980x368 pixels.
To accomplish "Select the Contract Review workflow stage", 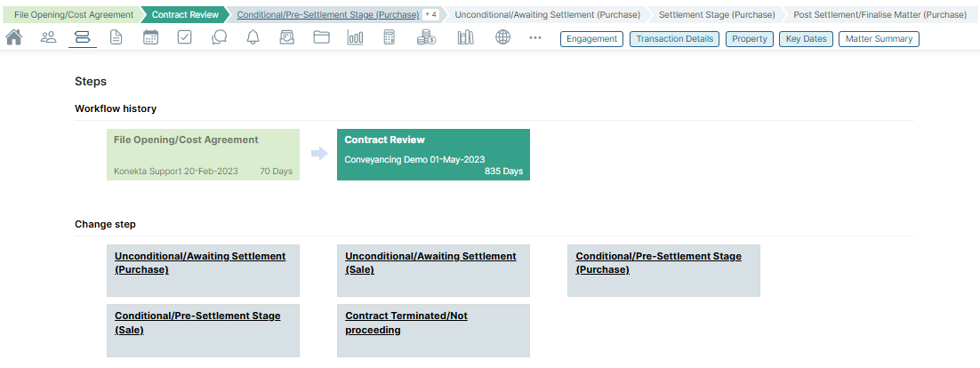I will 184,14.
